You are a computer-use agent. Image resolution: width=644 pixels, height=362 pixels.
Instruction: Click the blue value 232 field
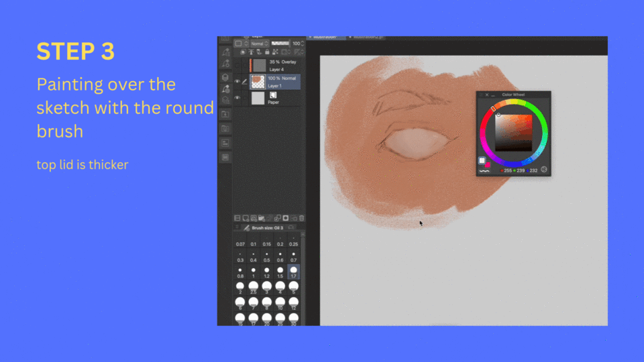(x=533, y=170)
